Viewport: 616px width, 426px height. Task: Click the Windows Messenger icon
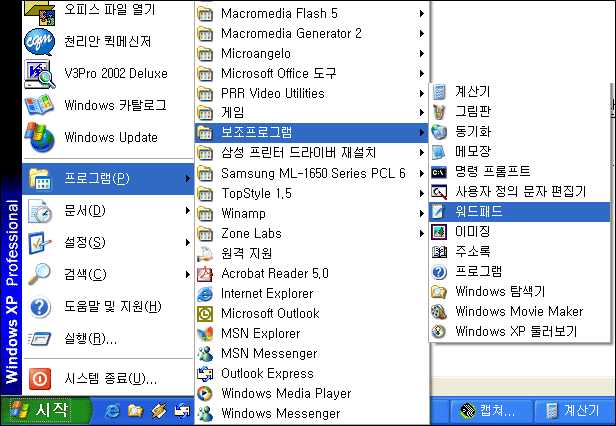(x=205, y=413)
